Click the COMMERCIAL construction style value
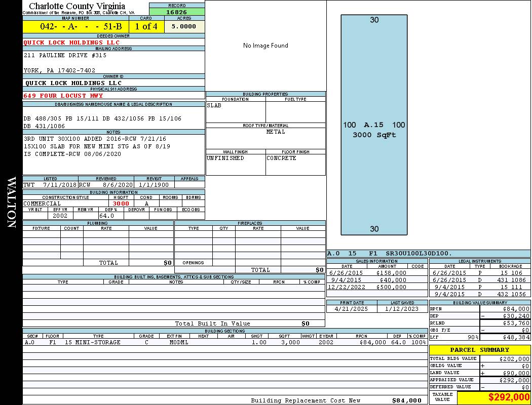 coord(43,204)
